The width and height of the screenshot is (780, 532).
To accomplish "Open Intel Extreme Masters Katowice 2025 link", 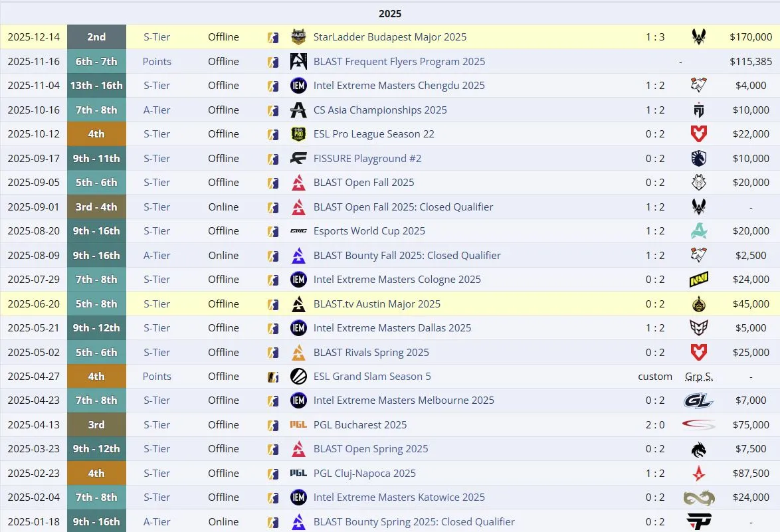I will [399, 497].
